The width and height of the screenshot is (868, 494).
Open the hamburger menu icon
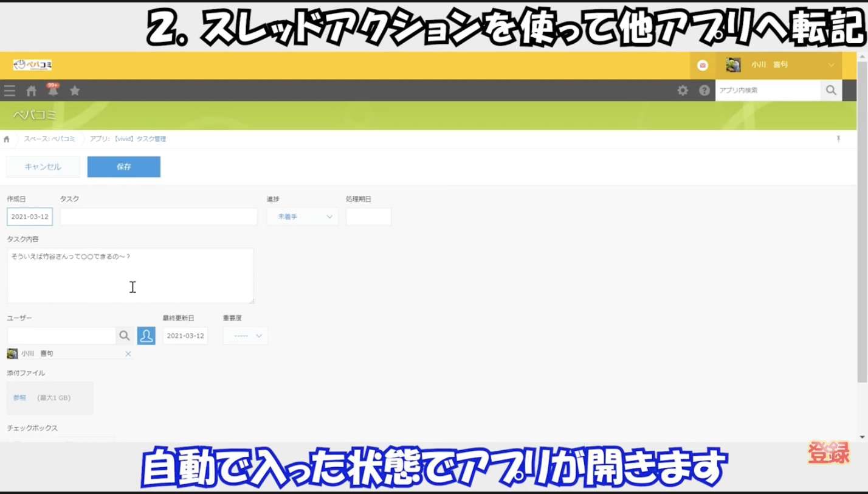click(x=10, y=91)
